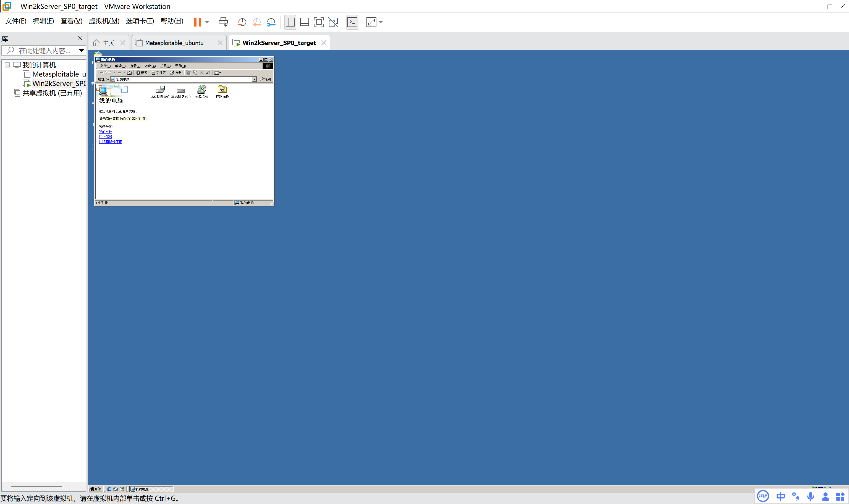Click the 网上邻居 link

tap(105, 136)
